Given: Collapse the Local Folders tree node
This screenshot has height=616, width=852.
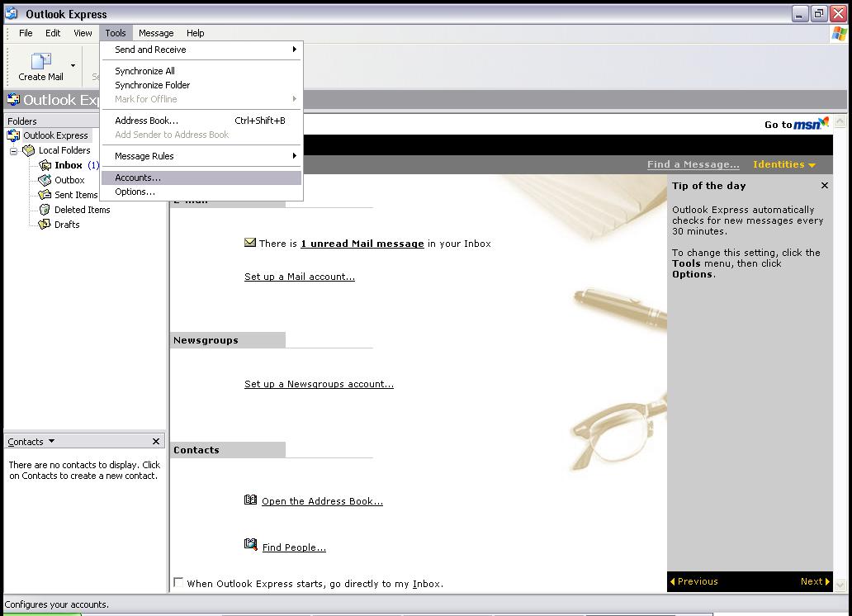Looking at the screenshot, I should pos(13,150).
